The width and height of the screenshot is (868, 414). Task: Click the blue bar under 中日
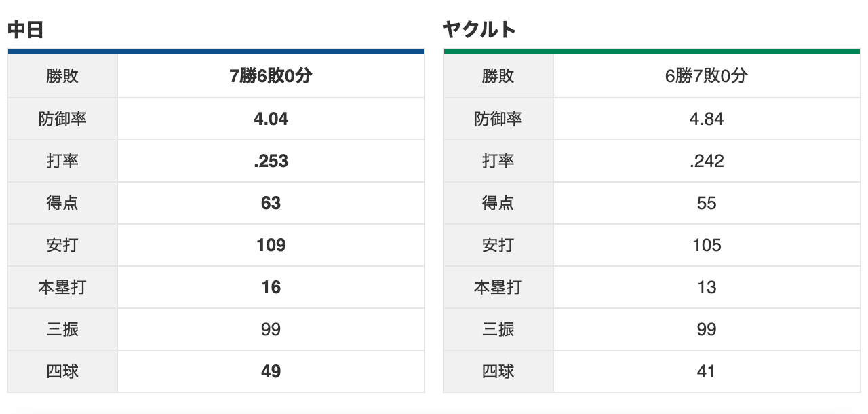coord(216,51)
